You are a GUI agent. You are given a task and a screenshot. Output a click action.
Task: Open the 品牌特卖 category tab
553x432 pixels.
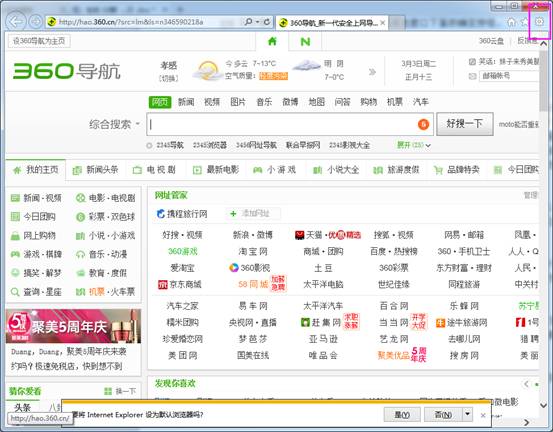pyautogui.click(x=457, y=170)
